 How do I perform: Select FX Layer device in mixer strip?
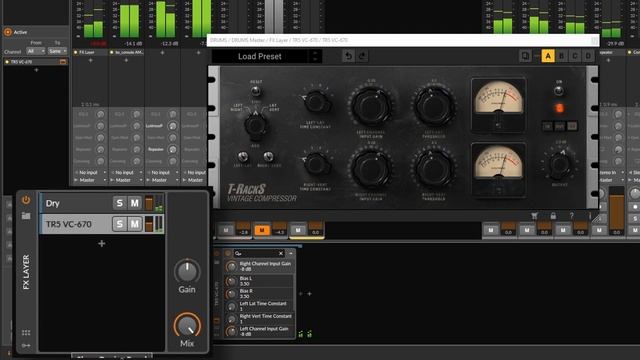point(90,53)
